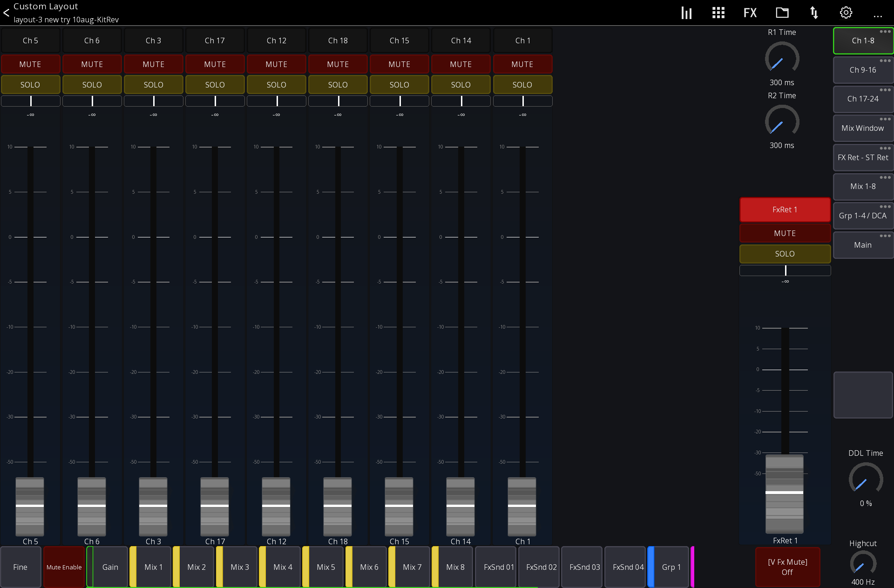Click the FxRet 1 fader handle

785,493
